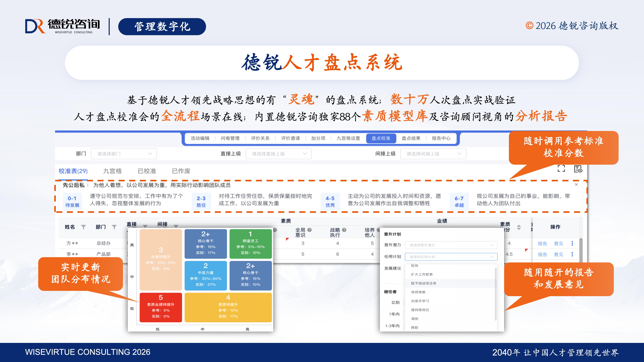
Task: Click the name cell 方**
Action: tap(72, 243)
